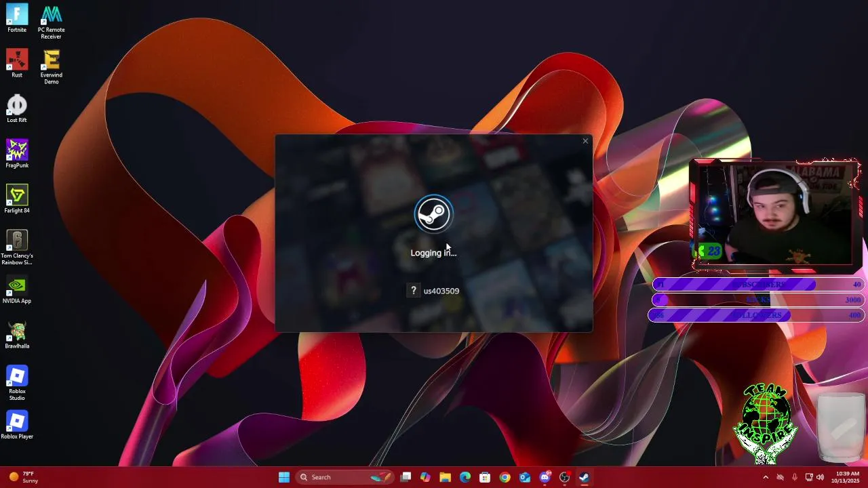This screenshot has height=488, width=868.
Task: Select the FragPunk desktop icon
Action: [x=17, y=154]
